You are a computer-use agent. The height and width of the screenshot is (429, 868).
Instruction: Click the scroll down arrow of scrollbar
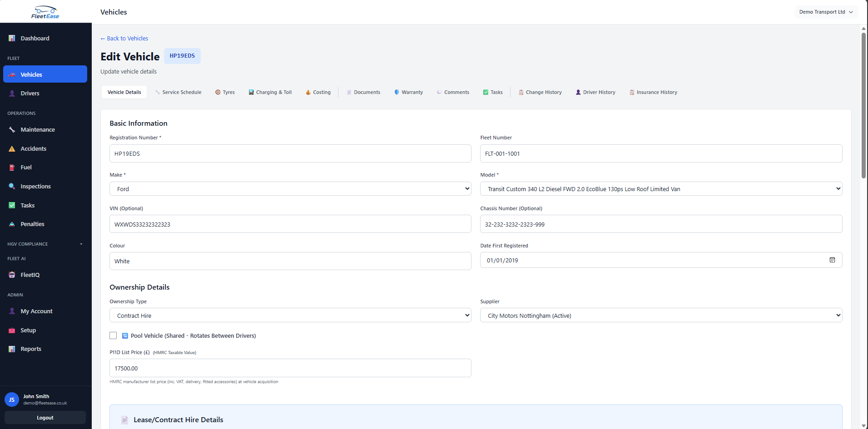point(863,425)
